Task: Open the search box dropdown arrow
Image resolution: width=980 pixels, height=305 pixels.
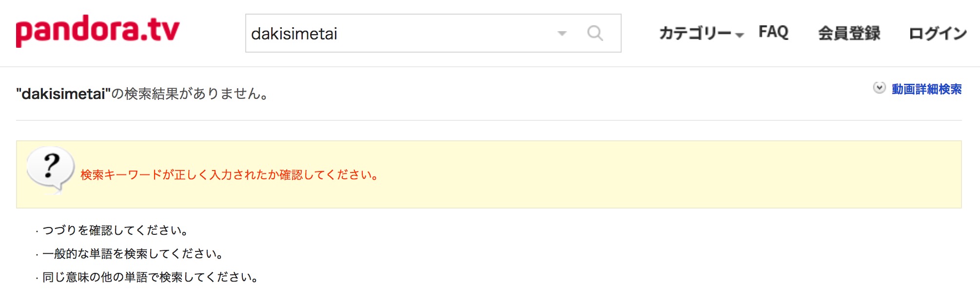Action: [562, 34]
